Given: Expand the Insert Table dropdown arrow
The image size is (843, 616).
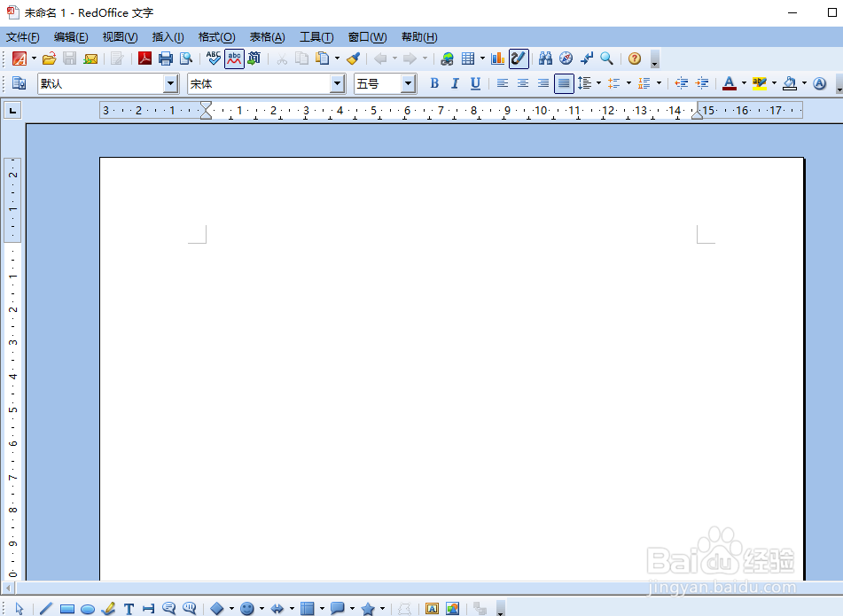Looking at the screenshot, I should 482,58.
